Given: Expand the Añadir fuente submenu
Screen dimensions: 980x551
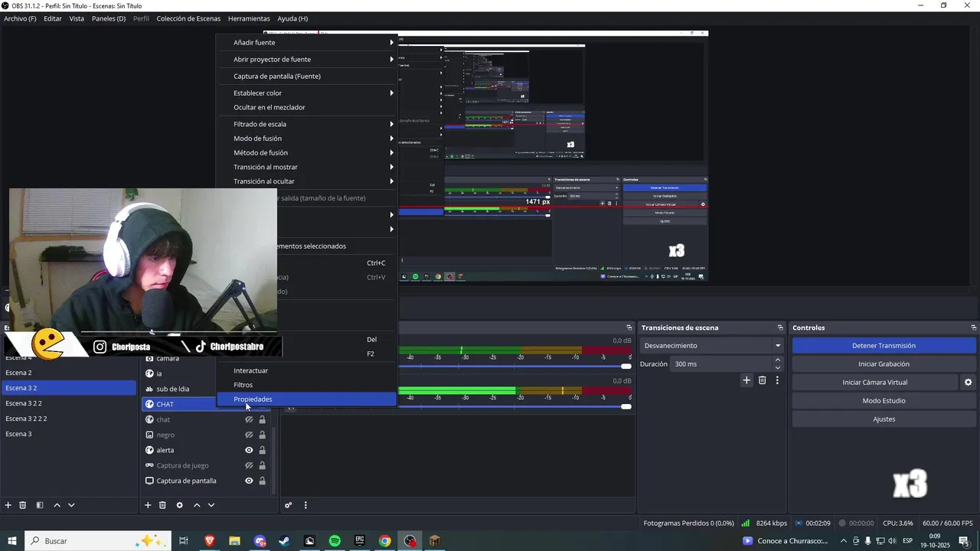Looking at the screenshot, I should click(306, 42).
